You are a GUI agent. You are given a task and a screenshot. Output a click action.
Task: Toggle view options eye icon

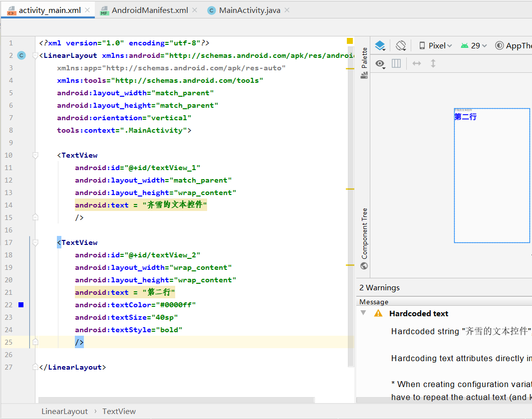[x=380, y=63]
